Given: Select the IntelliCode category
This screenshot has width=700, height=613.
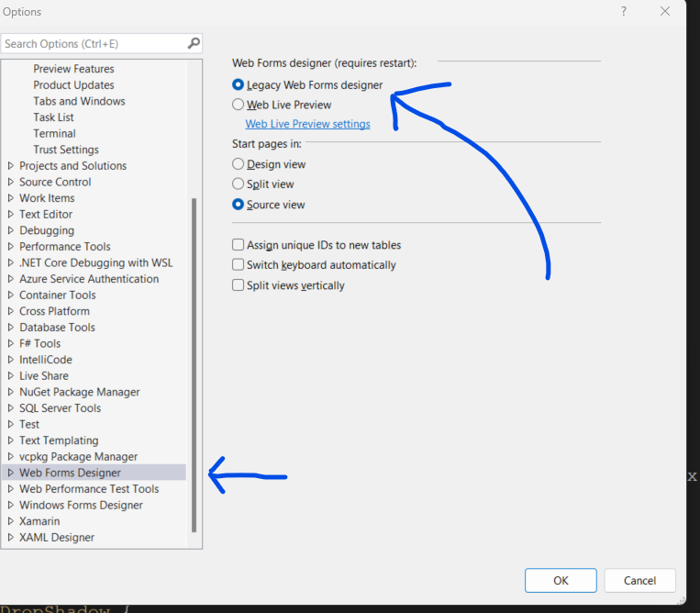Looking at the screenshot, I should (x=46, y=360).
